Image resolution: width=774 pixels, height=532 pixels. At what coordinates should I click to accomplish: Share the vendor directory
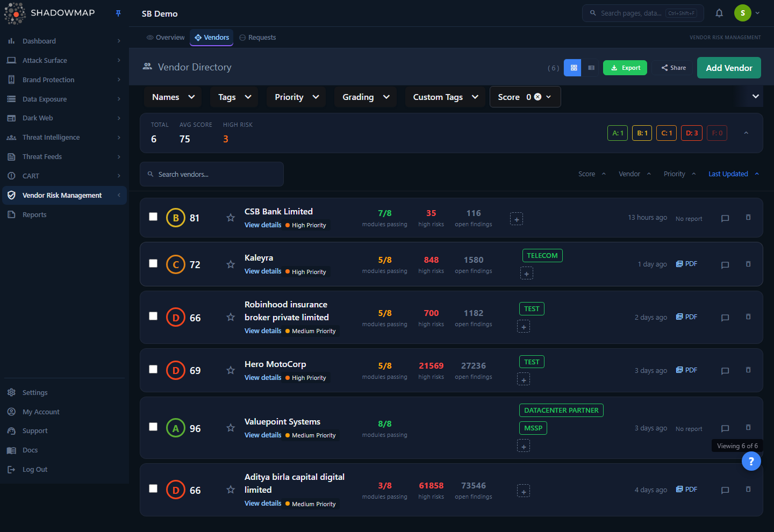click(673, 68)
